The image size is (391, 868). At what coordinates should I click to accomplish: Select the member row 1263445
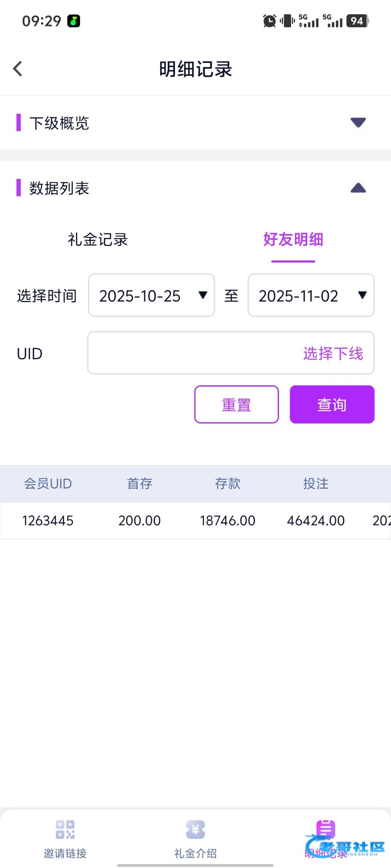[x=48, y=521]
